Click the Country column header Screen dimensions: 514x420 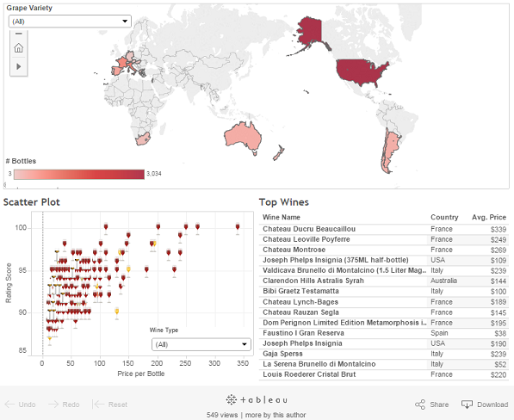tap(444, 217)
